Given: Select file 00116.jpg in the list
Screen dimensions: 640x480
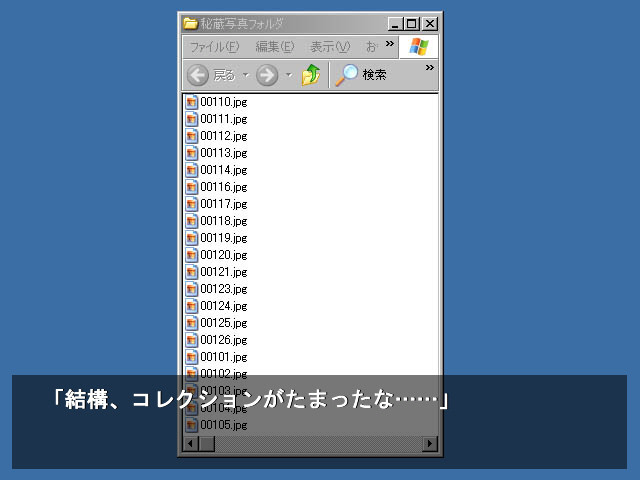Looking at the screenshot, I should tap(223, 187).
